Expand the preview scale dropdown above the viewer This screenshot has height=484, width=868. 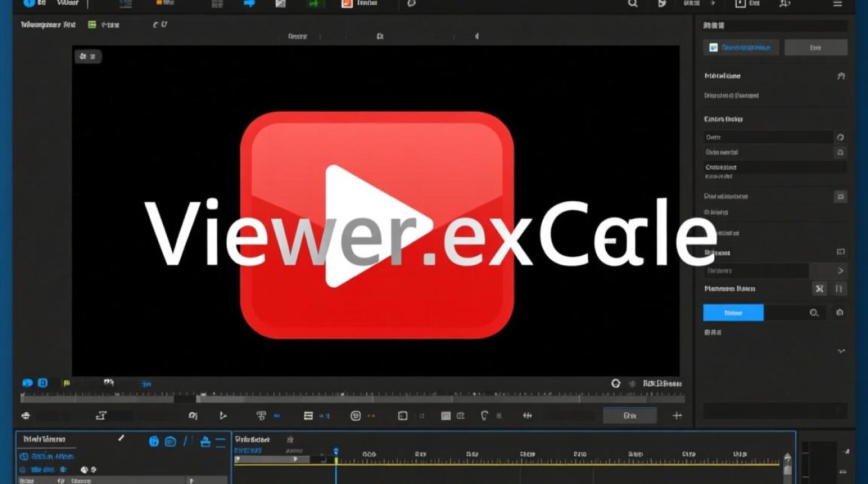(88, 57)
